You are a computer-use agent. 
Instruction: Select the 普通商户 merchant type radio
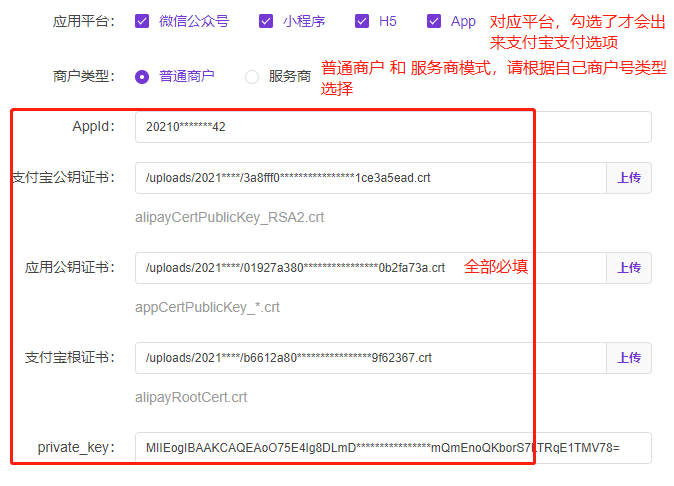[142, 77]
